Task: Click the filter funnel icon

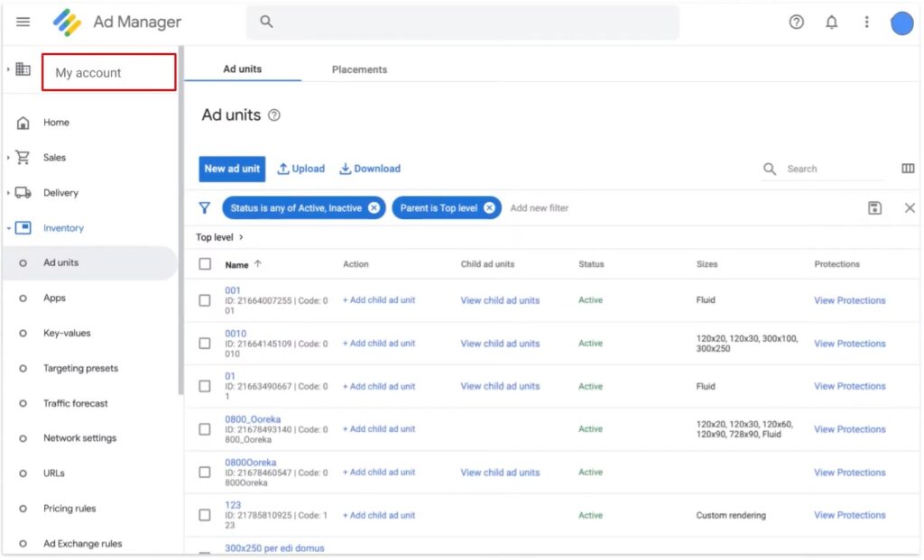Action: pos(205,207)
